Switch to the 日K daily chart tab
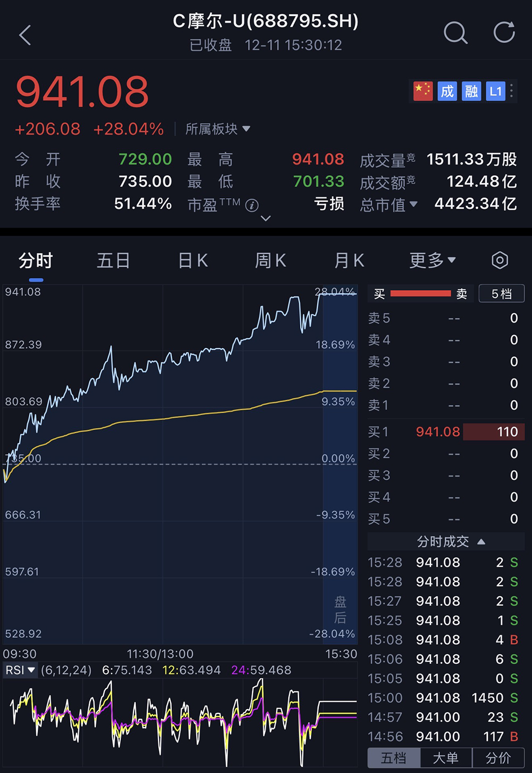The width and height of the screenshot is (532, 773). coord(192,260)
